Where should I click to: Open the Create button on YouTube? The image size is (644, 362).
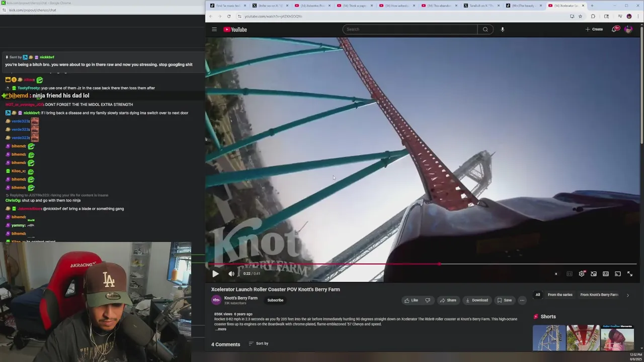pyautogui.click(x=594, y=29)
